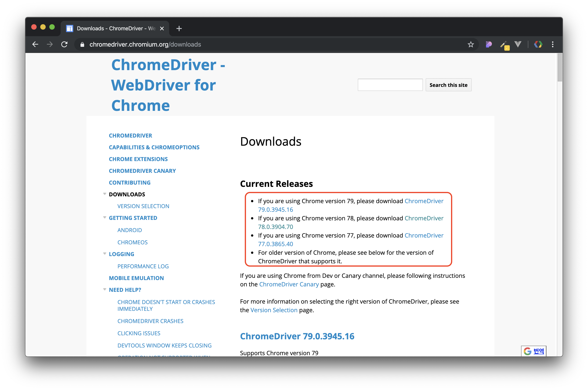Open Capabilities & ChromeOptions sidebar item

coord(154,147)
